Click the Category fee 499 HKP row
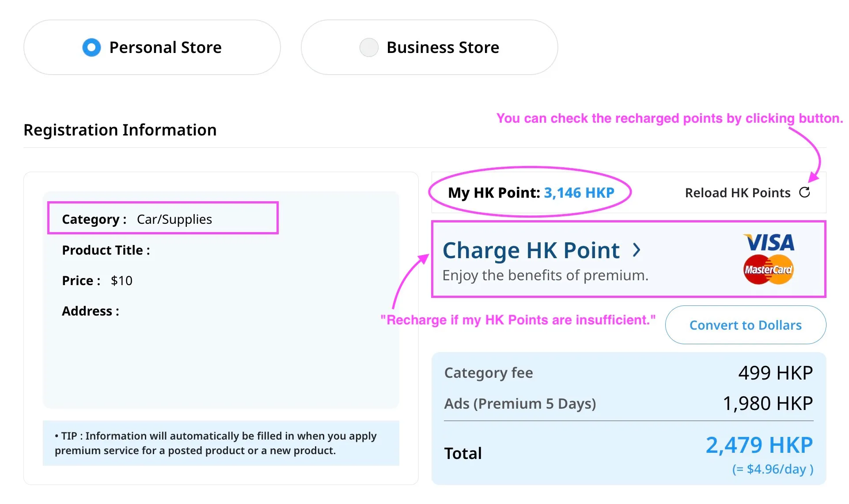Image resolution: width=849 pixels, height=504 pixels. (x=628, y=373)
